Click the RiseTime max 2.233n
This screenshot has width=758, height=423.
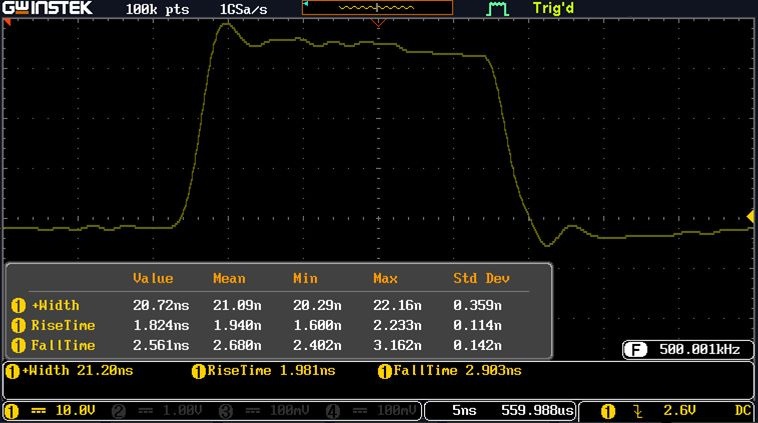[397, 325]
